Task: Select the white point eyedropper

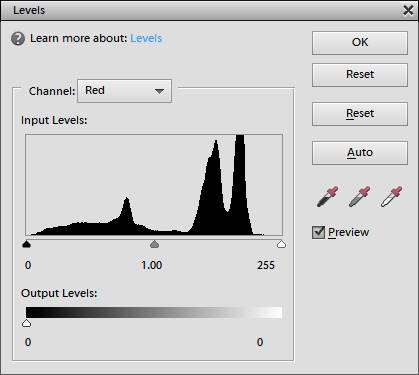Action: tap(391, 197)
